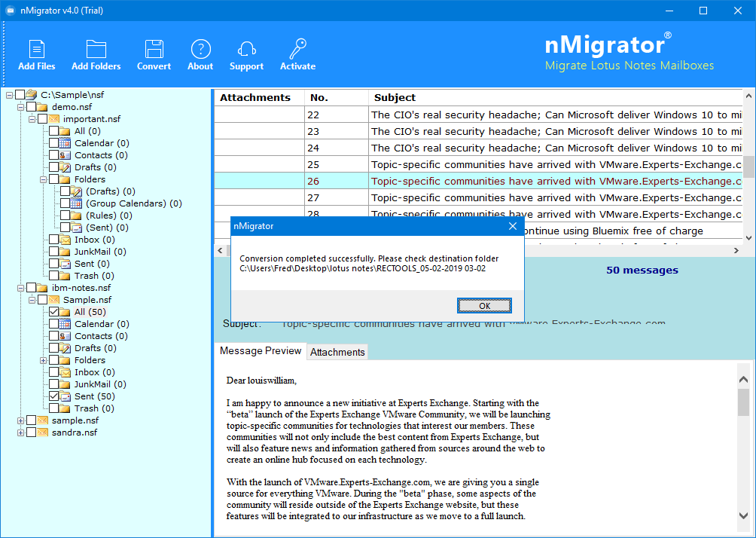Click the Convert floppy disk icon

[x=154, y=49]
